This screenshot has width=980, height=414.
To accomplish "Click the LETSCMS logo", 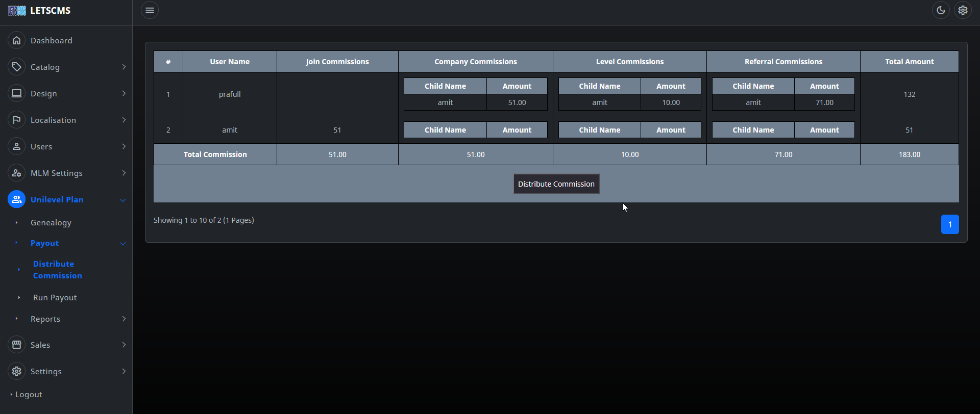I will coord(39,11).
